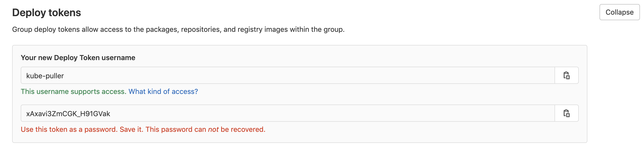Click "Use this token as a password" text
Image resolution: width=644 pixels, height=150 pixels.
(x=69, y=129)
